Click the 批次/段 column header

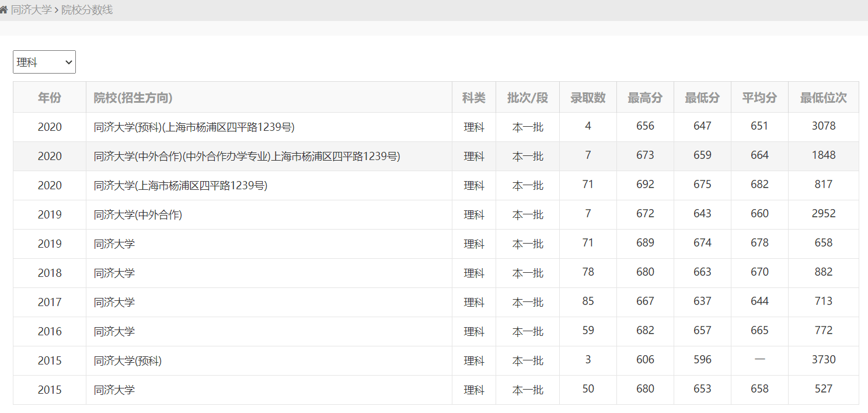point(528,98)
